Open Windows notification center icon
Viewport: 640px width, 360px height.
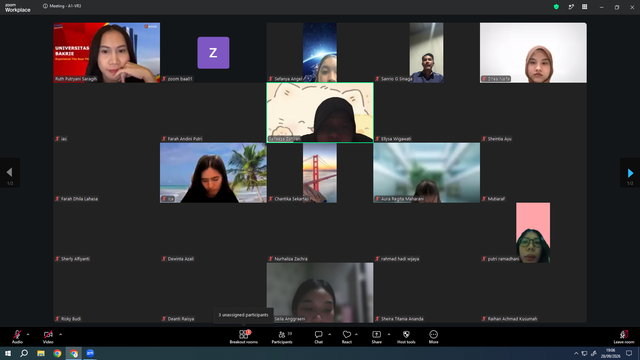point(629,353)
